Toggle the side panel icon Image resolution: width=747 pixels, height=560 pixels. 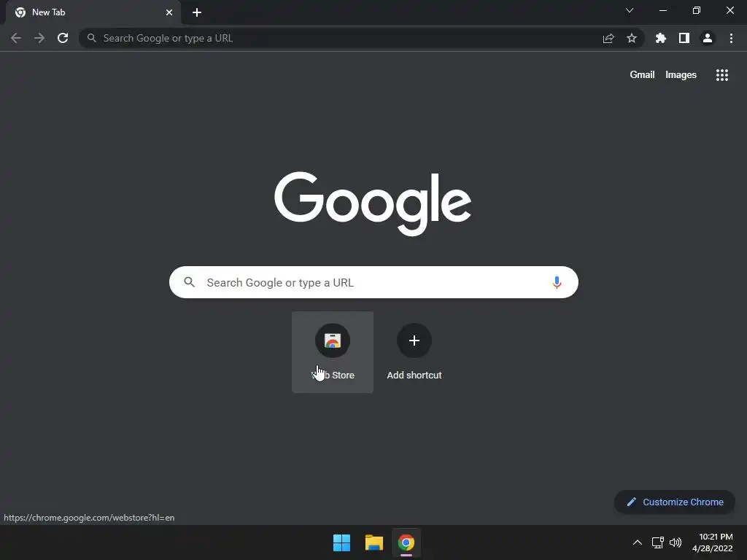pos(684,38)
